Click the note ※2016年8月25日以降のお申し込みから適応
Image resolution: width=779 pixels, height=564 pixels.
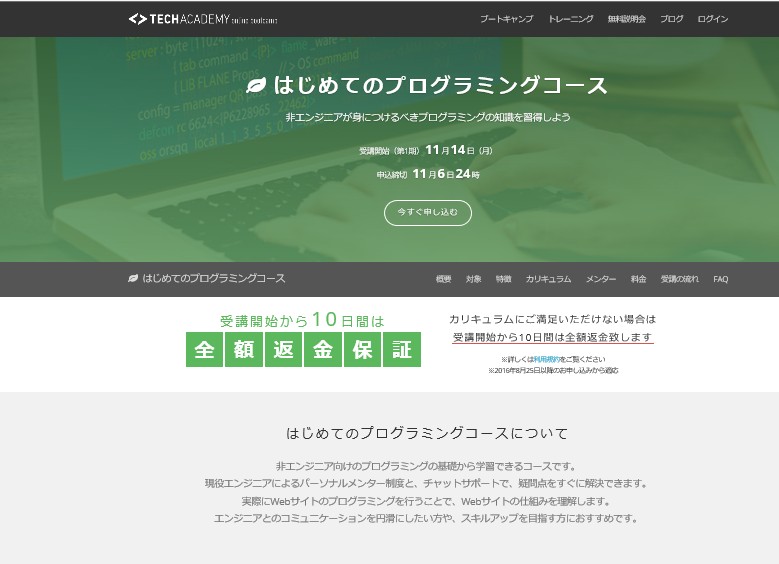(x=553, y=371)
